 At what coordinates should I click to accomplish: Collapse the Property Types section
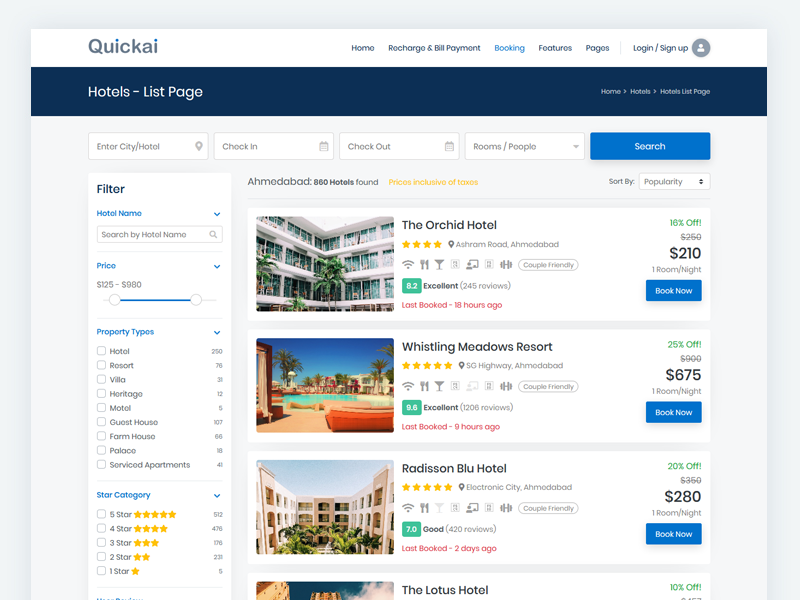point(217,333)
